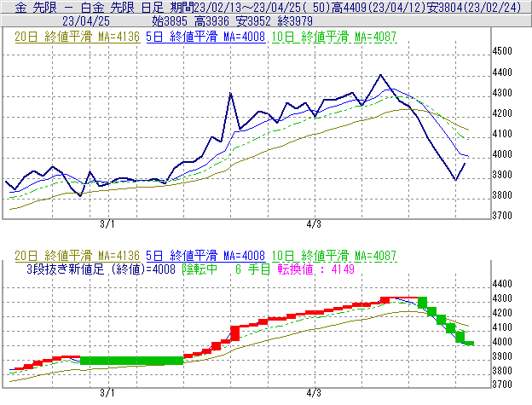Click the 3800 label on upper chart axis

point(502,195)
